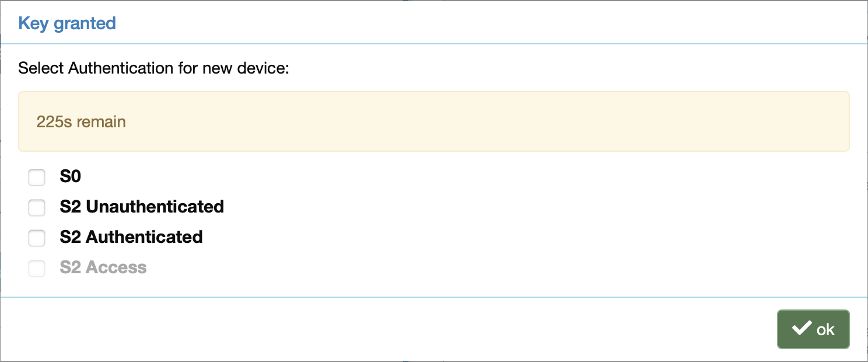Viewport: 868px width, 362px height.
Task: Click the S2 Authenticated label
Action: coord(131,237)
